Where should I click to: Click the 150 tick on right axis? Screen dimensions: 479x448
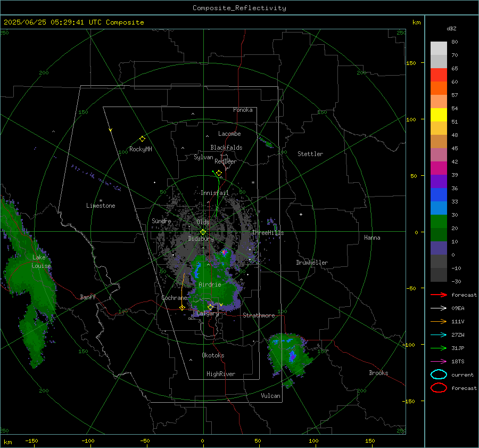pyautogui.click(x=411, y=63)
